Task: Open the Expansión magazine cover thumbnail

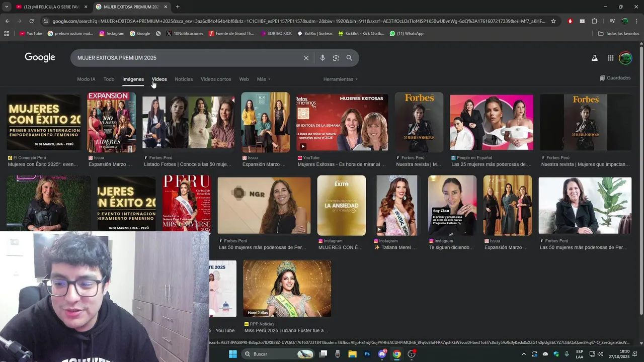Action: click(x=111, y=122)
